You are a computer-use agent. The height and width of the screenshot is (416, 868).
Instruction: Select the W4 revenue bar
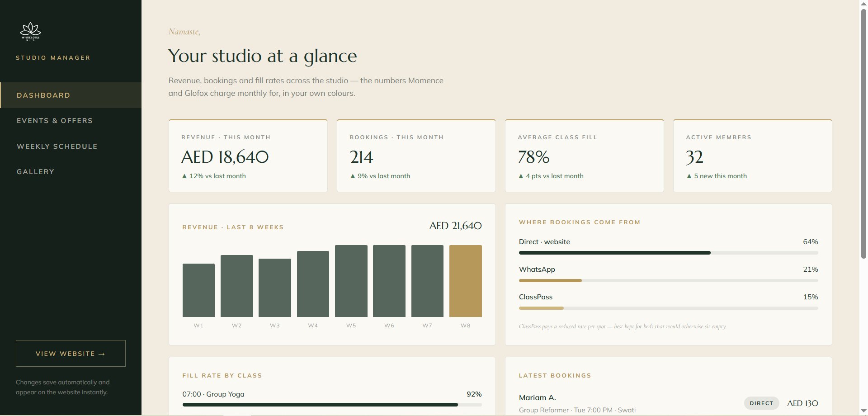(x=313, y=284)
